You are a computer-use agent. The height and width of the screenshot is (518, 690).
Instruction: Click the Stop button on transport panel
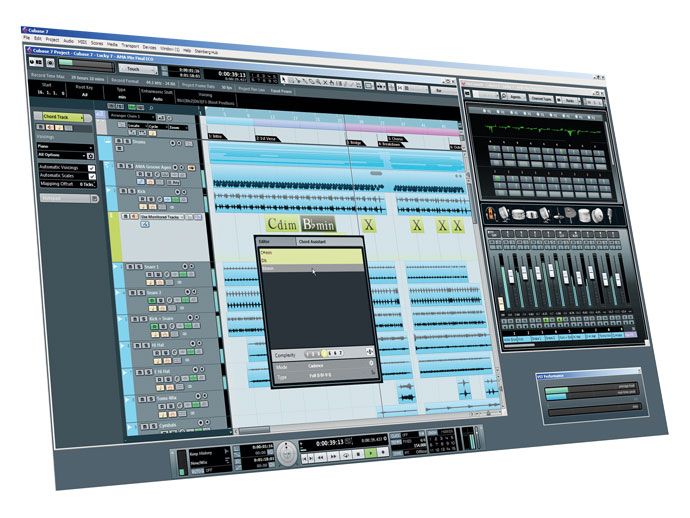(x=358, y=453)
